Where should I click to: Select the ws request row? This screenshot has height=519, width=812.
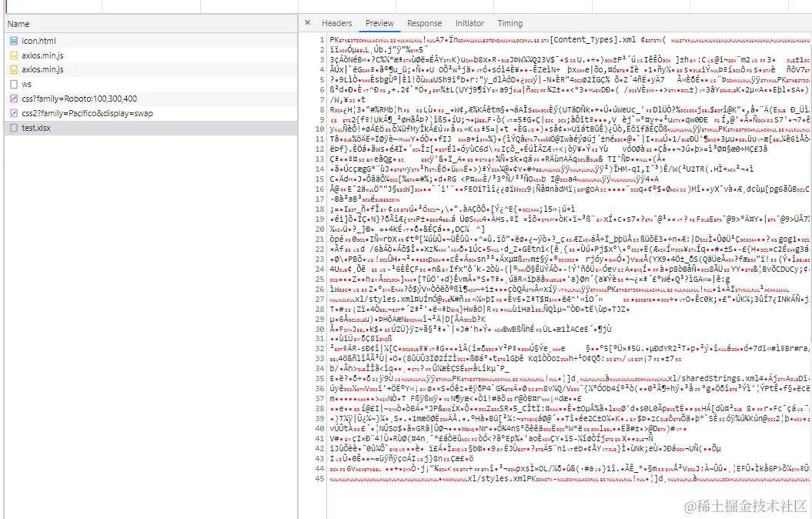[151, 84]
